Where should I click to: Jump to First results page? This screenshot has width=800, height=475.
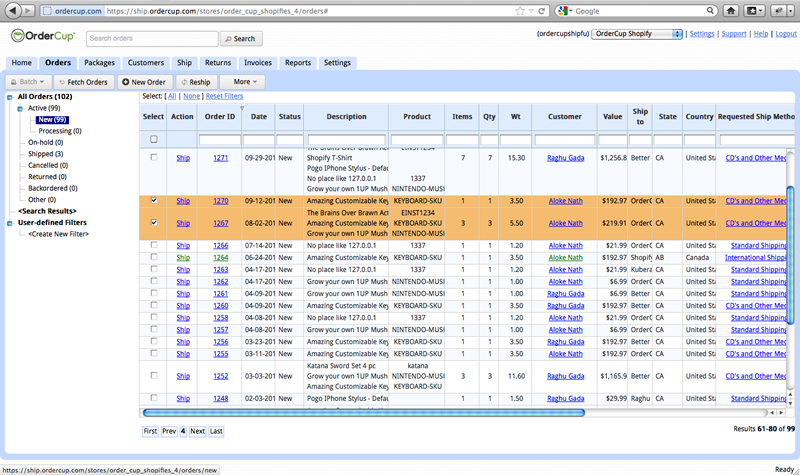click(150, 431)
